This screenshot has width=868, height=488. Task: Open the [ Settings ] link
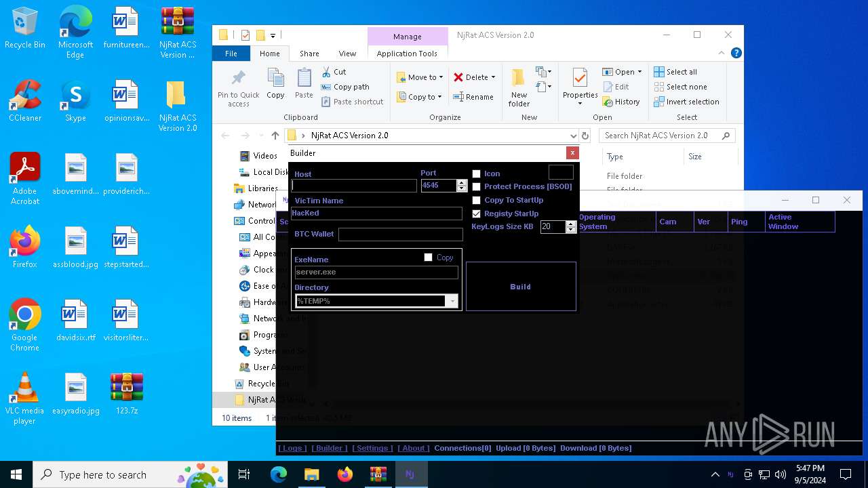(x=372, y=448)
